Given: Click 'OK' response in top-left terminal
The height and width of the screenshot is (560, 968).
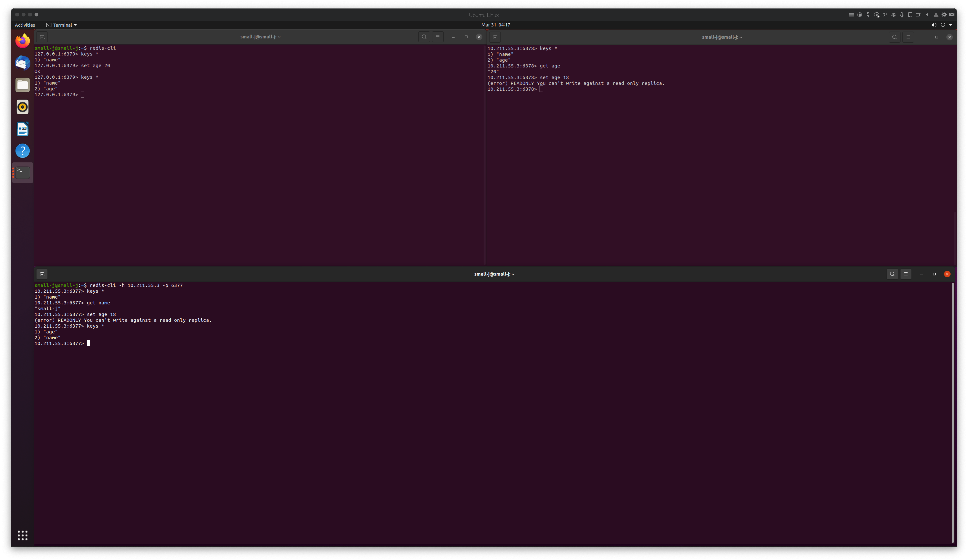Looking at the screenshot, I should pyautogui.click(x=37, y=71).
